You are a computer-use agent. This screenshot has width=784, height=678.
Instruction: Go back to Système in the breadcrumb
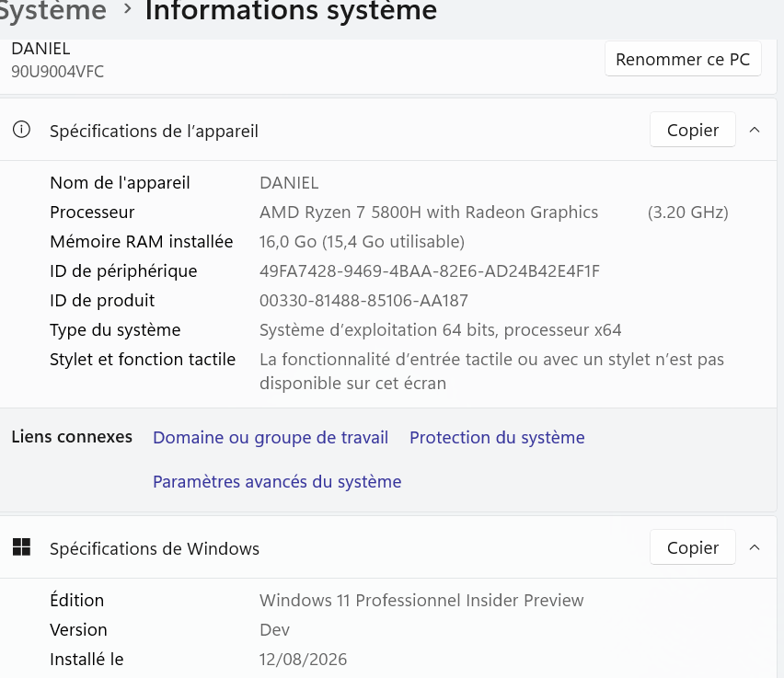52,10
